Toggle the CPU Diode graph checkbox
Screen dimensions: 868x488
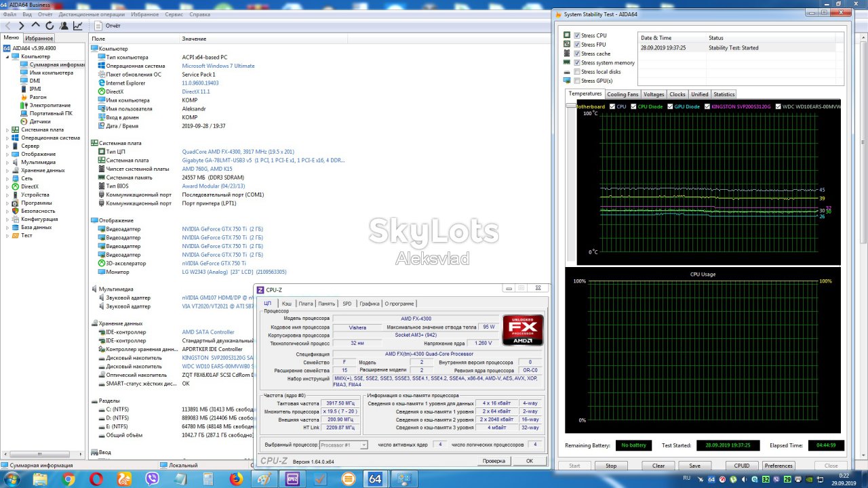634,106
